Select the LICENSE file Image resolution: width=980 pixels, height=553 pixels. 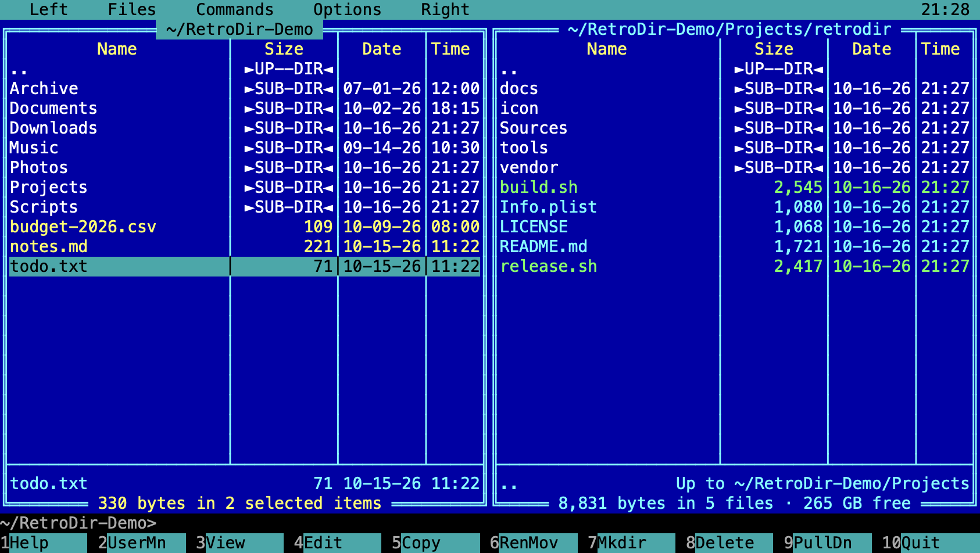coord(735,227)
